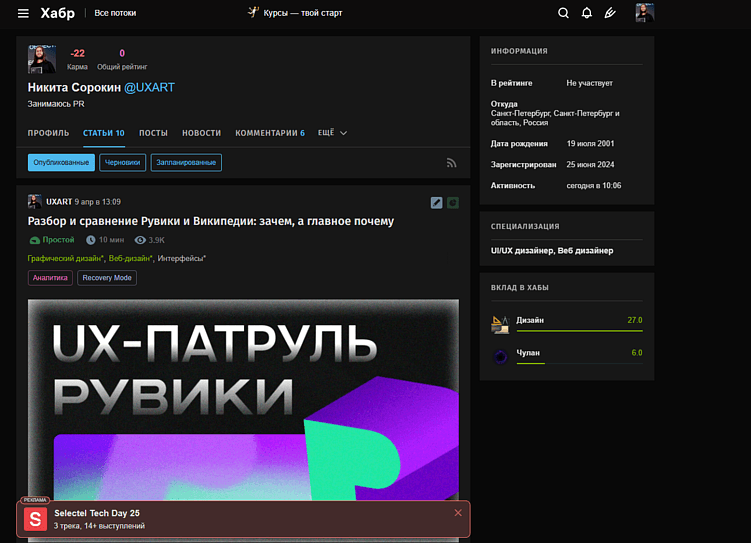
Task: Open the UX-патруль Рувики cover image
Action: [x=243, y=400]
